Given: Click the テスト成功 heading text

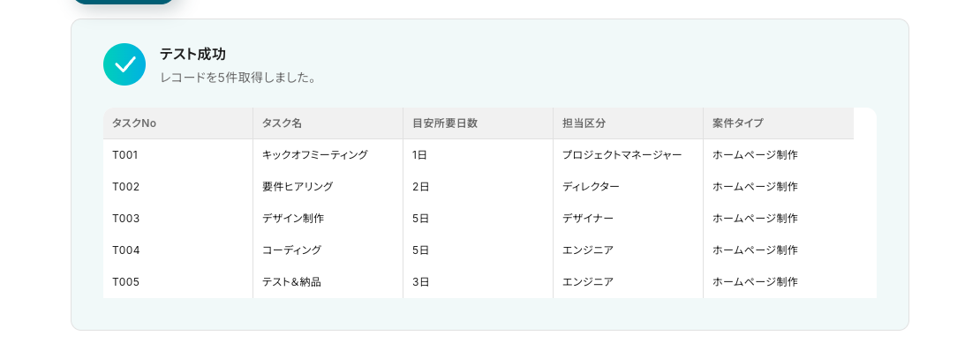Looking at the screenshot, I should pyautogui.click(x=192, y=55).
